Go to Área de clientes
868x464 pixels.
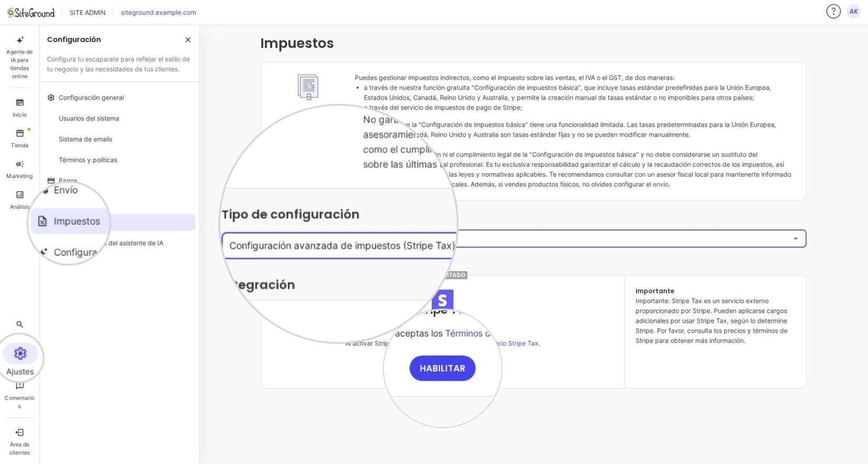coord(20,442)
